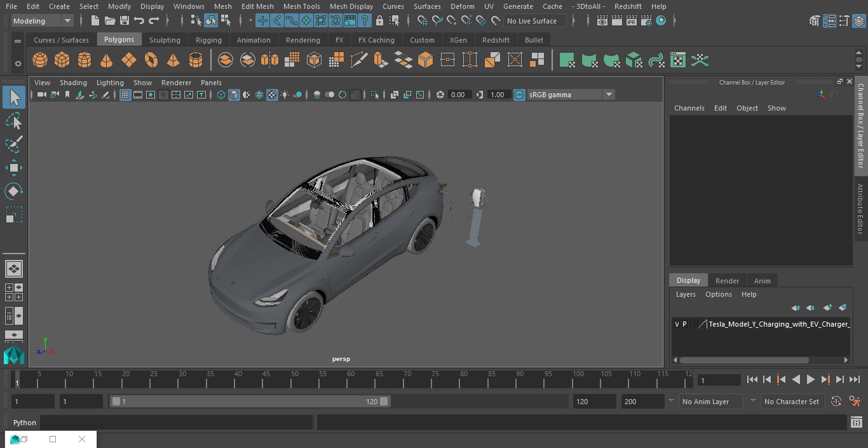
Task: Toggle the viewport grid display
Action: 125,95
